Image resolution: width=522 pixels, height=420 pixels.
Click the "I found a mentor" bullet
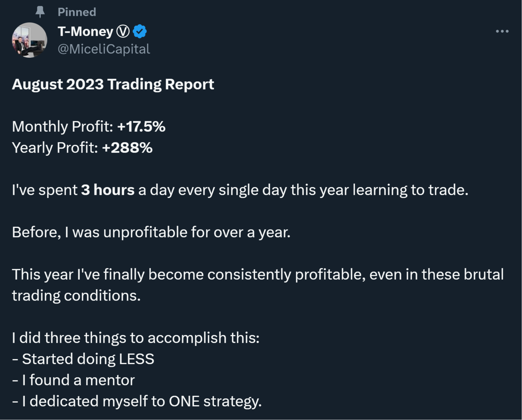[78, 380]
